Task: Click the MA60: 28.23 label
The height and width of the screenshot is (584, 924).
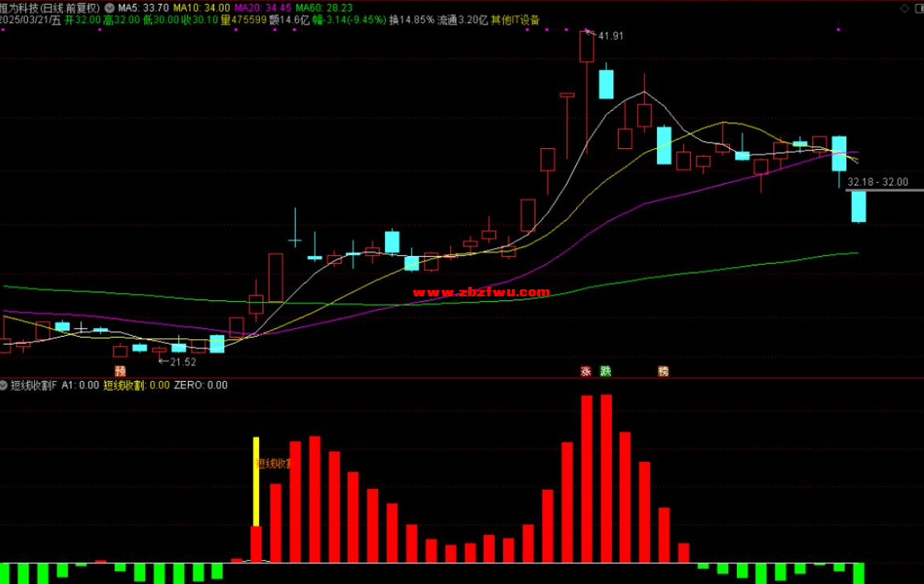Action: pos(324,8)
